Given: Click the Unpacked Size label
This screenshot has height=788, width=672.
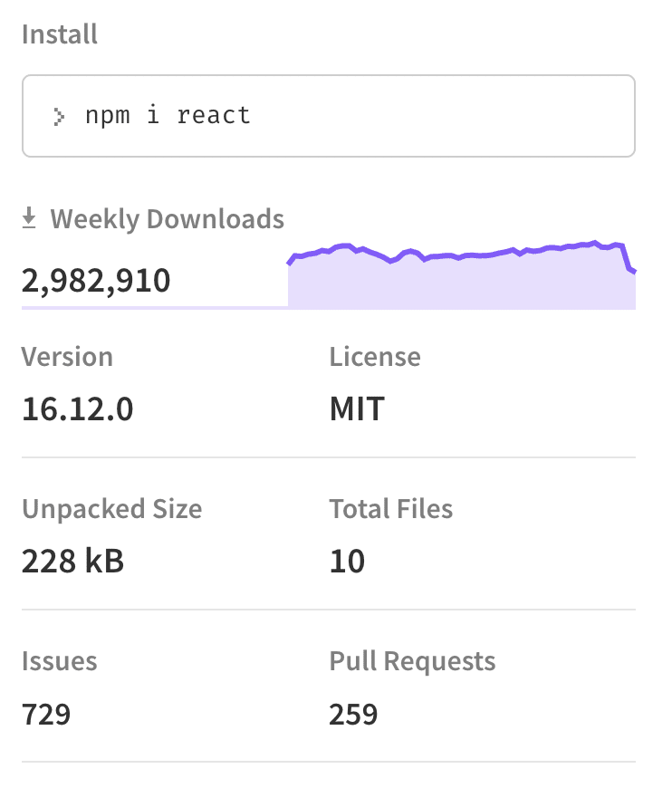Looking at the screenshot, I should coord(111,509).
